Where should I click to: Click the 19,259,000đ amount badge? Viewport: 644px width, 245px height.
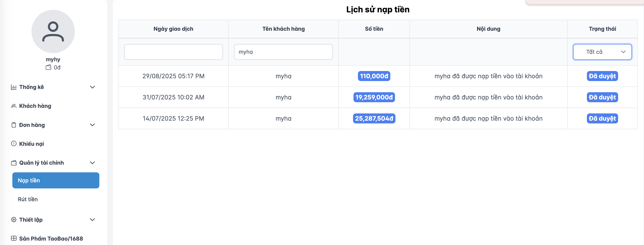(x=374, y=97)
